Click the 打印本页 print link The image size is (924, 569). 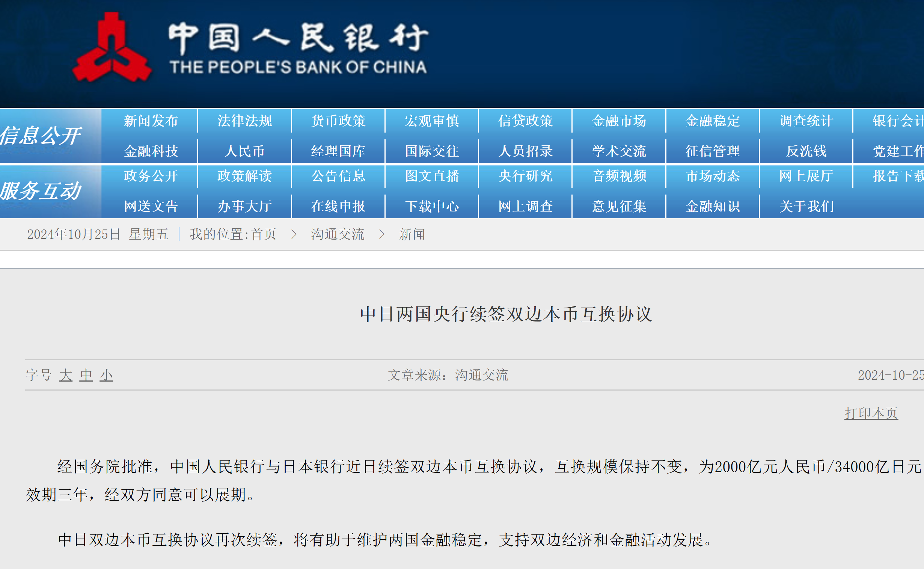pyautogui.click(x=871, y=413)
